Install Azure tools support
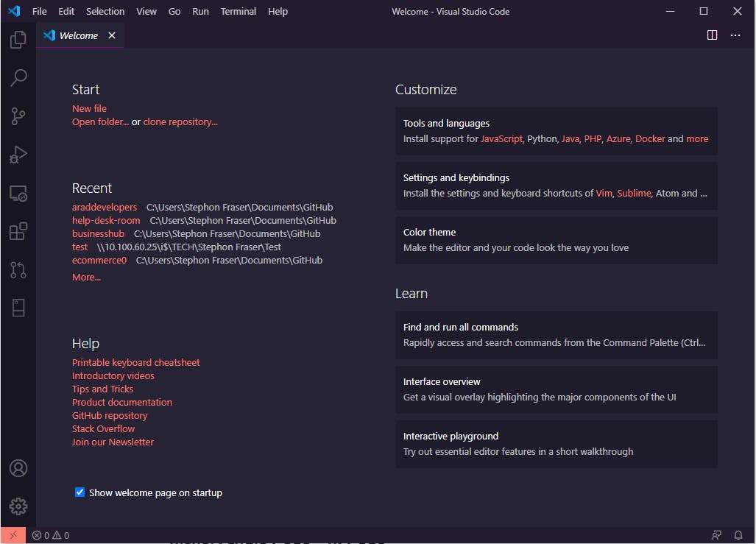The width and height of the screenshot is (756, 544). coord(618,139)
